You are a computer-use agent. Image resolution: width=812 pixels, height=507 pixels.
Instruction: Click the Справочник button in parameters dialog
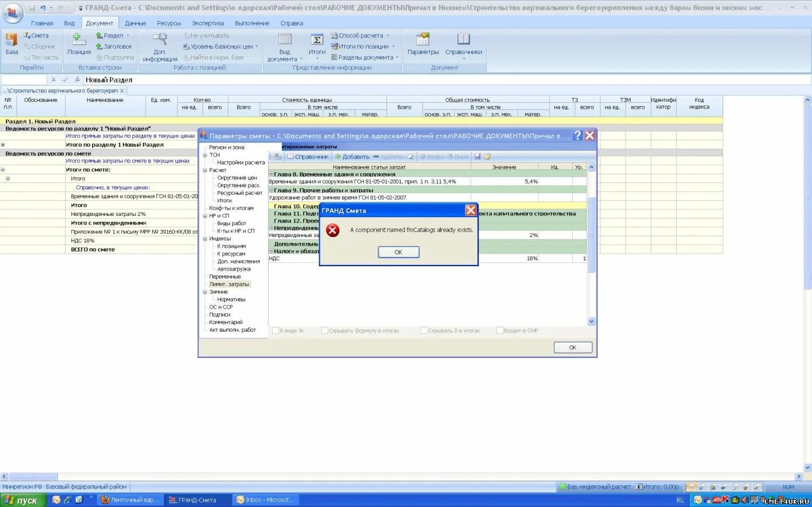click(x=307, y=157)
